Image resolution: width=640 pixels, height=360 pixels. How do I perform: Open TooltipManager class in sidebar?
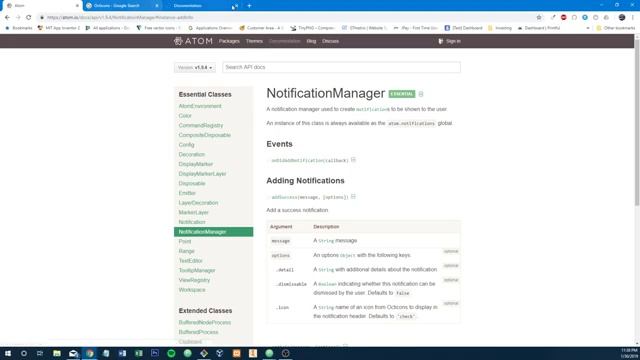click(x=197, y=271)
